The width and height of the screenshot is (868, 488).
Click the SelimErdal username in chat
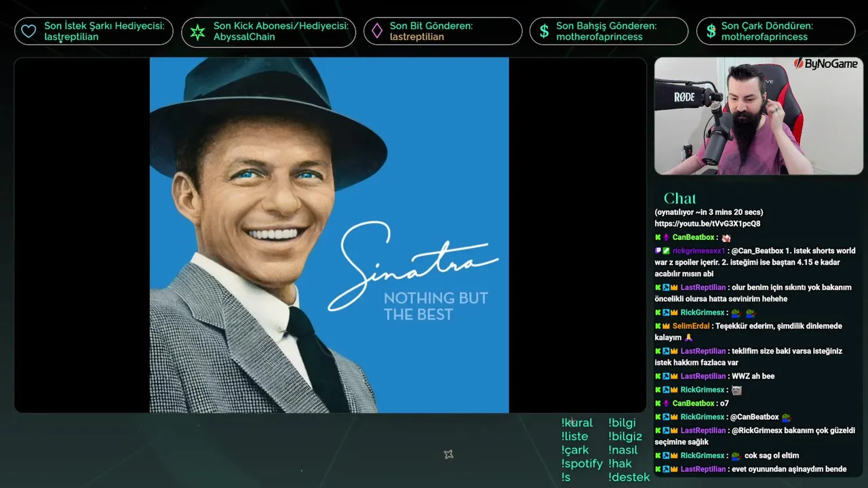[691, 326]
